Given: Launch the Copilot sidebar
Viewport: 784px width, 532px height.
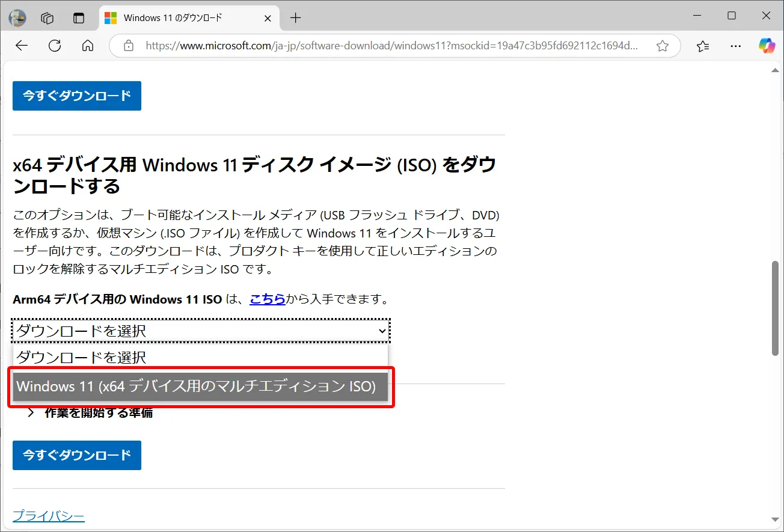Looking at the screenshot, I should click(767, 46).
